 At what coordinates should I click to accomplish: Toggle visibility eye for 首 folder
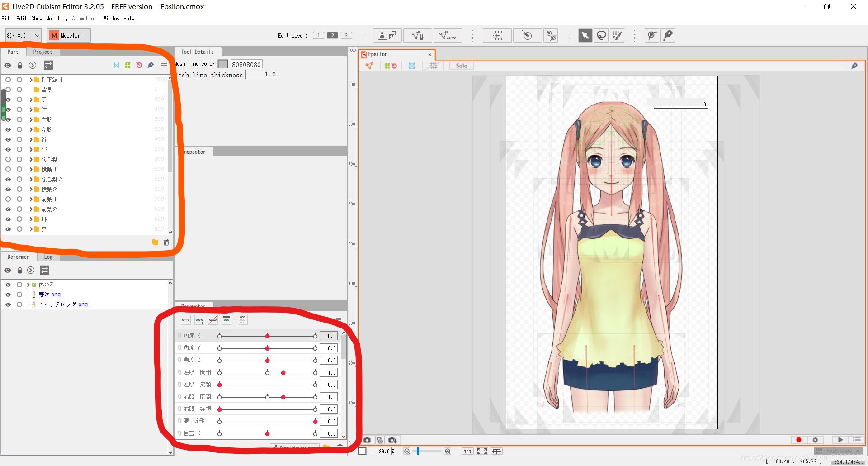tap(8, 139)
